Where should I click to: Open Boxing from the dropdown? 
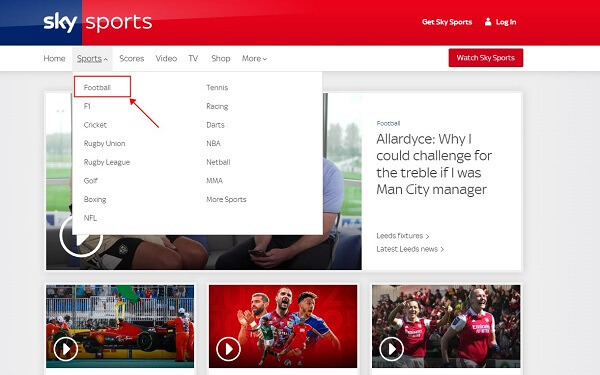pos(95,199)
